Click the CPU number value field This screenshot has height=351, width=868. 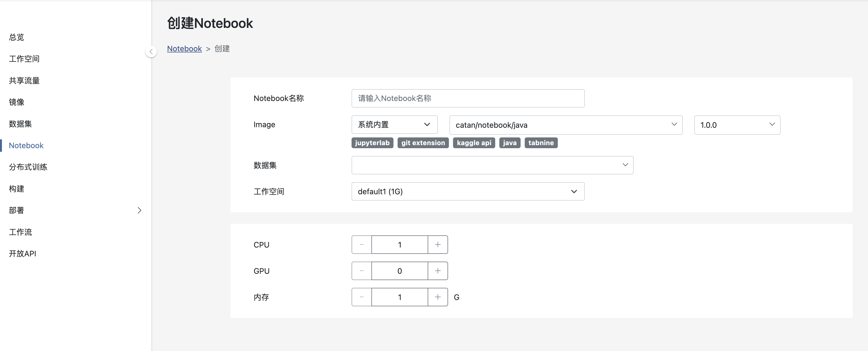pyautogui.click(x=399, y=244)
